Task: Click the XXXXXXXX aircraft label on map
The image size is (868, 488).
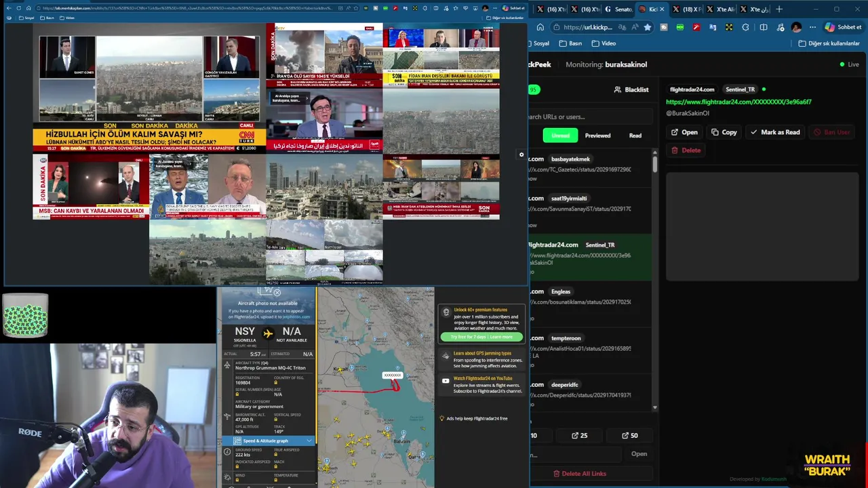Action: pyautogui.click(x=392, y=375)
